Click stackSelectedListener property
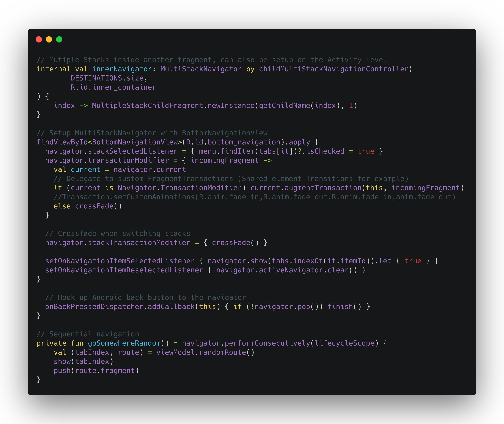The height and width of the screenshot is (424, 504). (132, 151)
